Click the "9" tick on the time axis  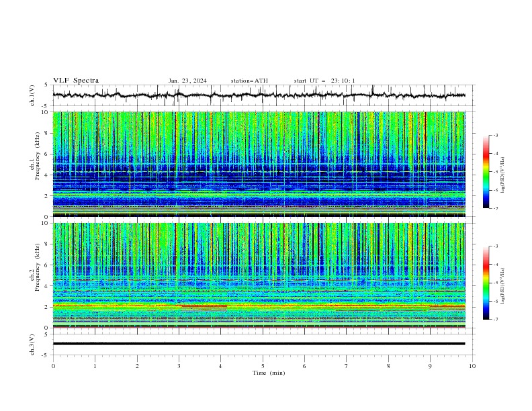click(430, 366)
